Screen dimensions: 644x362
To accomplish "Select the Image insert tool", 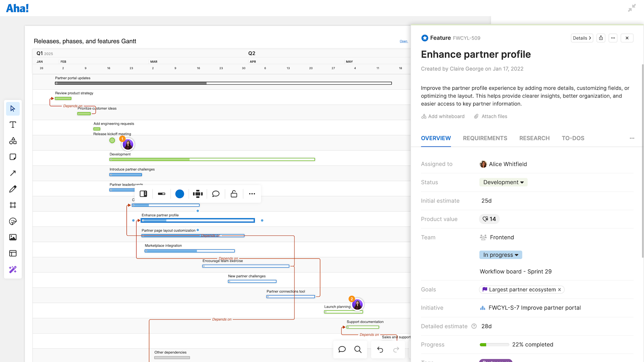I will (13, 237).
